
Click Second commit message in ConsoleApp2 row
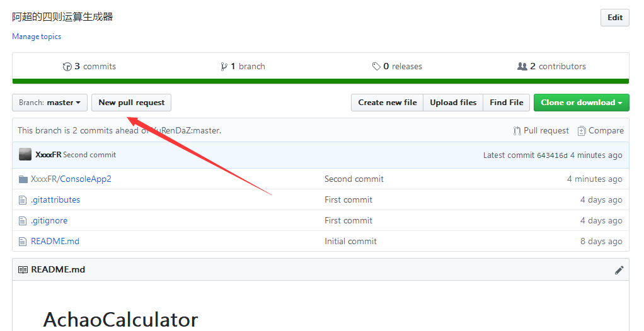pos(354,179)
